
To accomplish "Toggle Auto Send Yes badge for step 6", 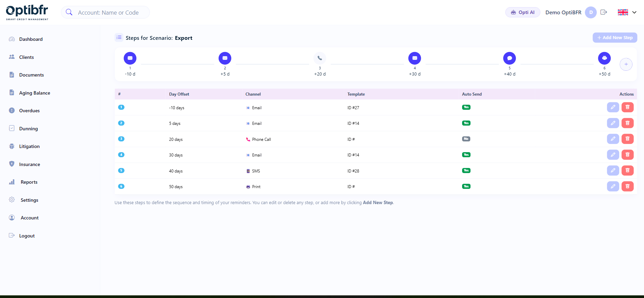I will (x=466, y=186).
